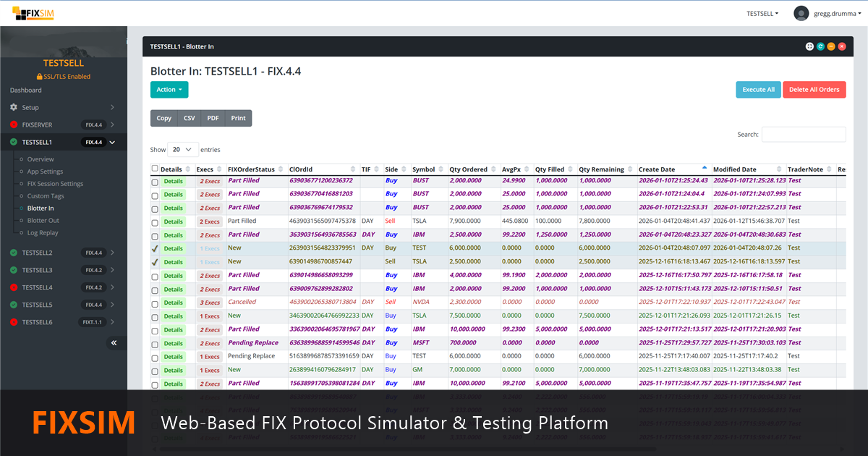Open Overview under TESTSELL1
Screen dimensions: 868x456
[x=41, y=159]
